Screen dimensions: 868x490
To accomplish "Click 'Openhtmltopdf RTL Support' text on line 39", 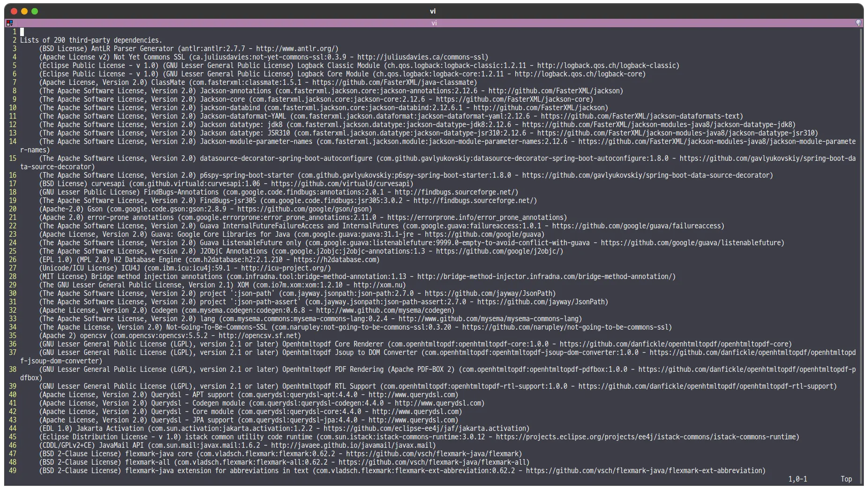I will 329,386.
